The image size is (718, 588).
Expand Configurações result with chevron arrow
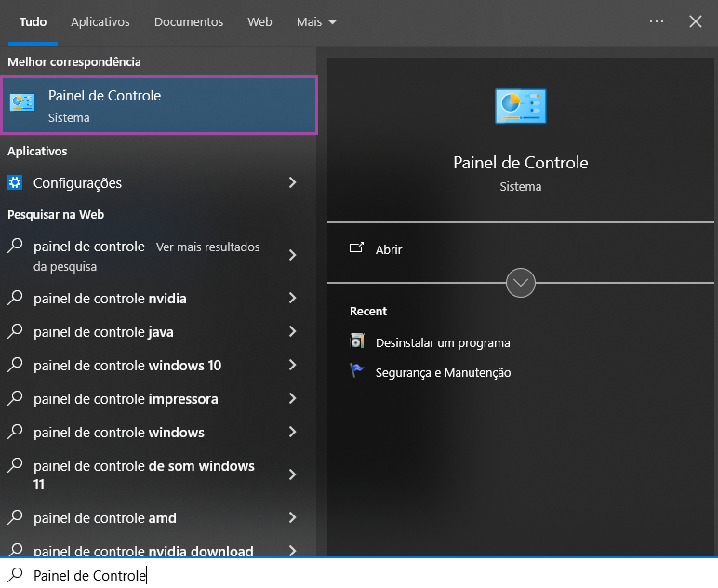pos(293,182)
